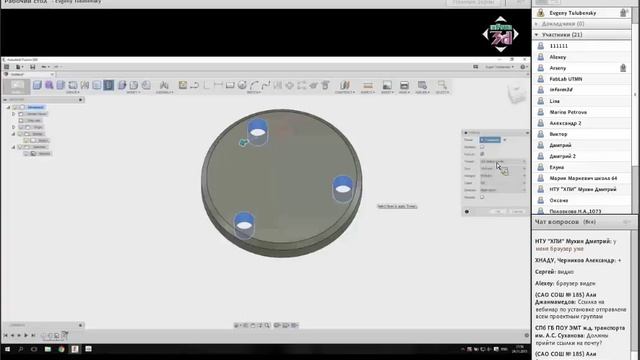Open the File dropdown menu
Viewport: 640px width, 360px height.
click(19, 67)
